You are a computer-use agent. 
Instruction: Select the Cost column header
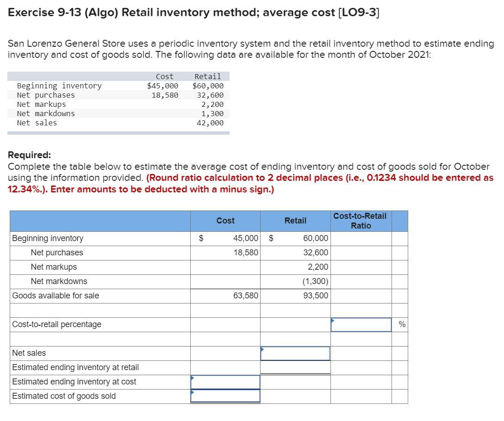225,221
